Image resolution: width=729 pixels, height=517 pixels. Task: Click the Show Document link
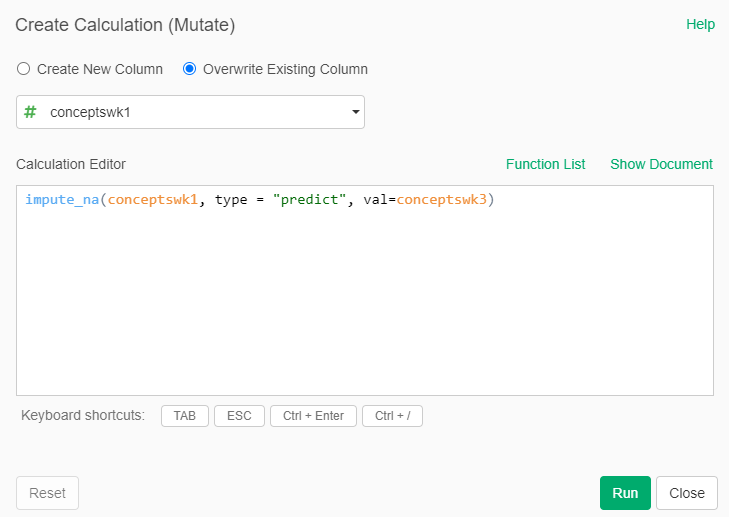pyautogui.click(x=661, y=164)
